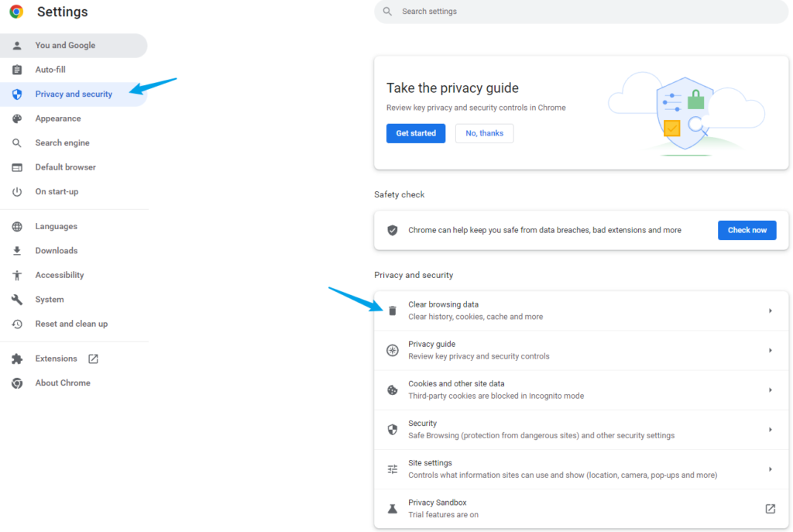Click the compass icon beside Privacy guide

point(393,351)
